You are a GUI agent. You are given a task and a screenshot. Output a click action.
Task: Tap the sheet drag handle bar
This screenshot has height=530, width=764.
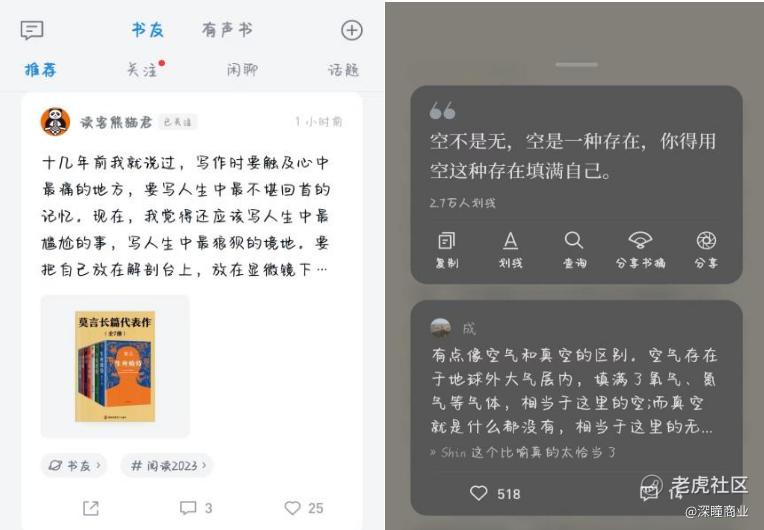576,64
